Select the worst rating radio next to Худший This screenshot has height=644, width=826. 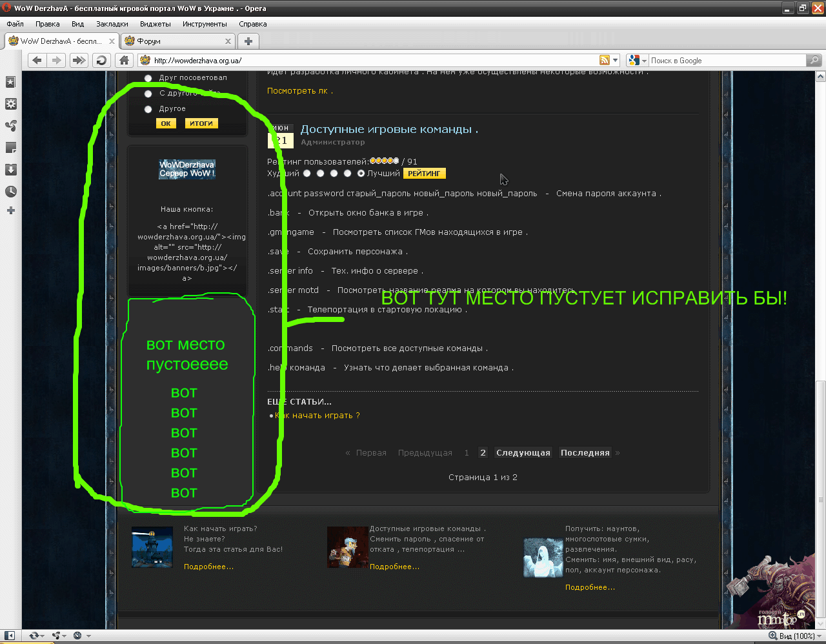click(307, 173)
